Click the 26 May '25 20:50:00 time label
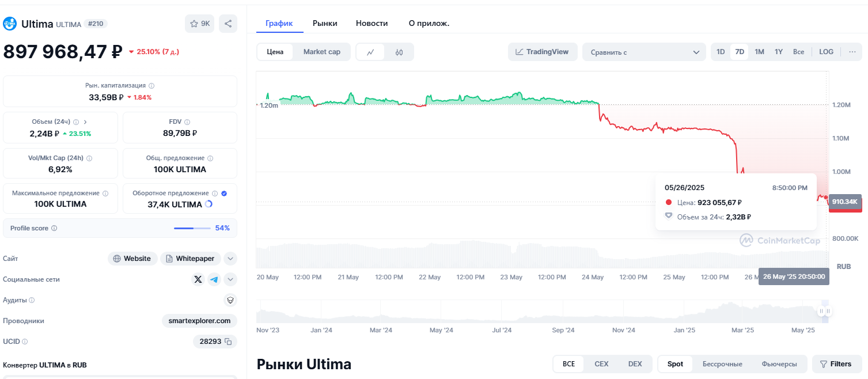The height and width of the screenshot is (379, 868). 794,276
